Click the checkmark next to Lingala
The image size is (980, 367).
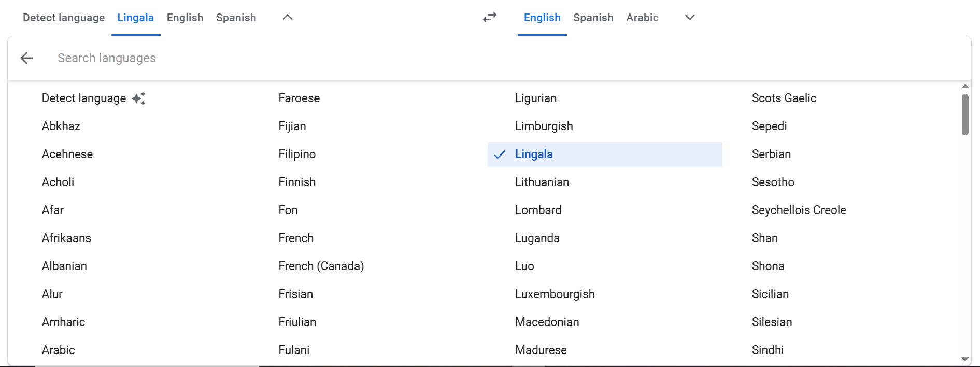[500, 154]
